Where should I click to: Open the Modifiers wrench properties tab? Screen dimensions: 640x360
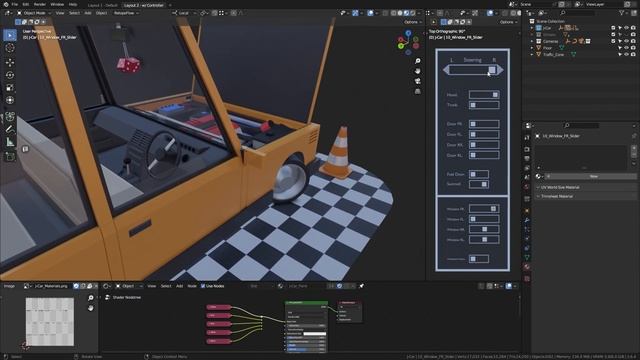pos(527,220)
